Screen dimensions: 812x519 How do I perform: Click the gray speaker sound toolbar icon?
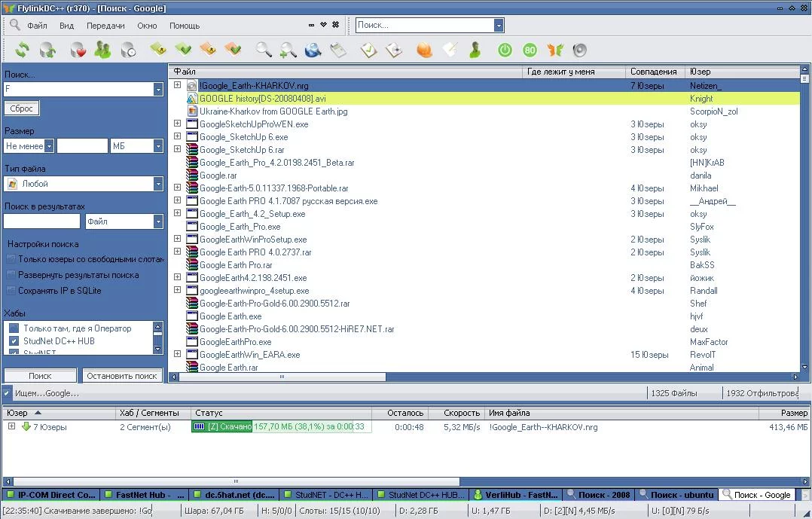point(579,50)
